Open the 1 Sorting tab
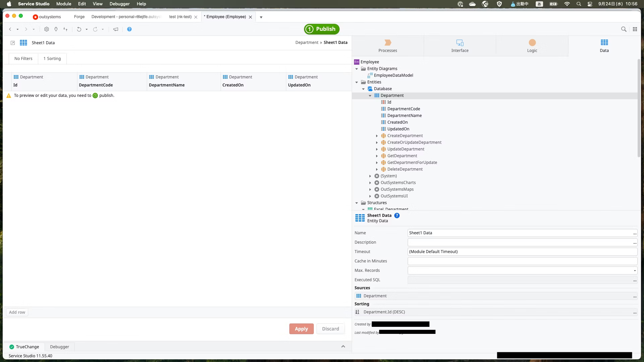Image resolution: width=644 pixels, height=362 pixels. pyautogui.click(x=52, y=58)
